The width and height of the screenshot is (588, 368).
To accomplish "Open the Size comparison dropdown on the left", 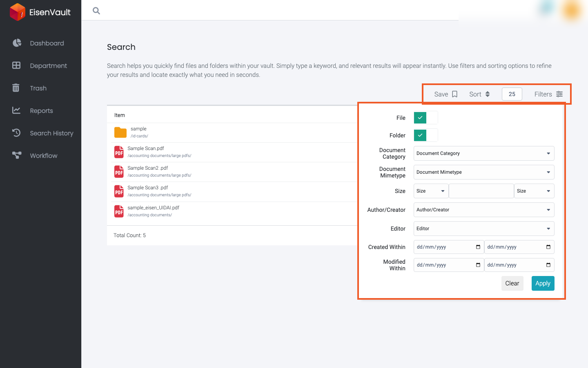I will 431,191.
